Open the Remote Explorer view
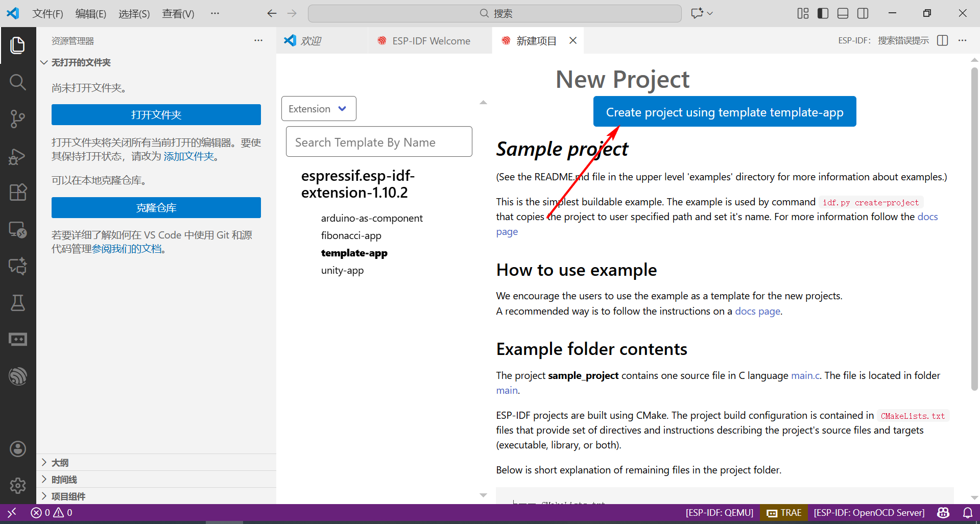The height and width of the screenshot is (524, 980). pos(18,229)
